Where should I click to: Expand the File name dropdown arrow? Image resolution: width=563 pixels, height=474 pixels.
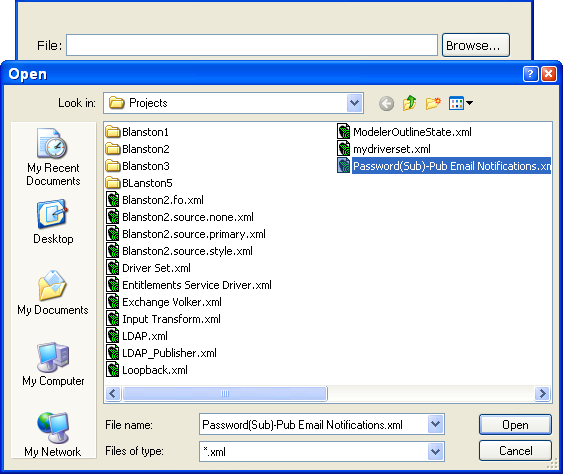[x=436, y=424]
